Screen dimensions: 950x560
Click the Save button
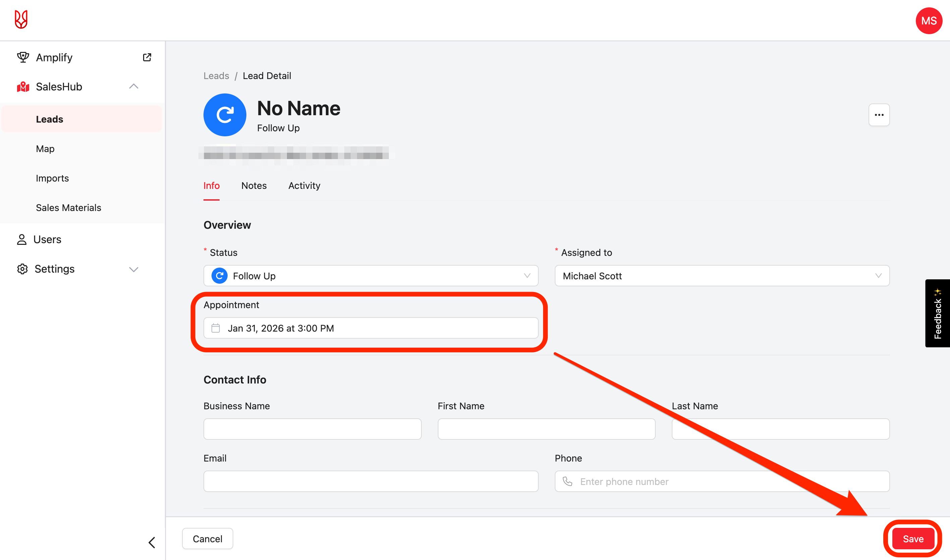tap(912, 539)
